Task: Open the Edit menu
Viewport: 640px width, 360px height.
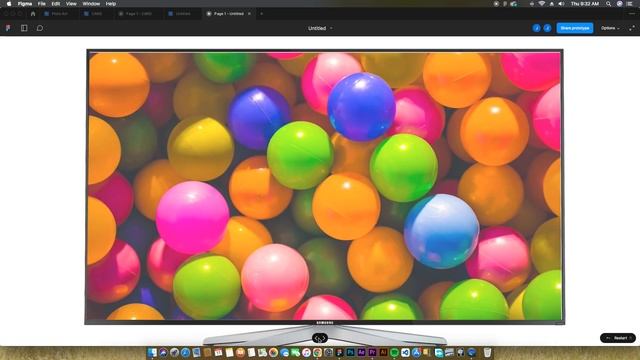Action: [56, 4]
